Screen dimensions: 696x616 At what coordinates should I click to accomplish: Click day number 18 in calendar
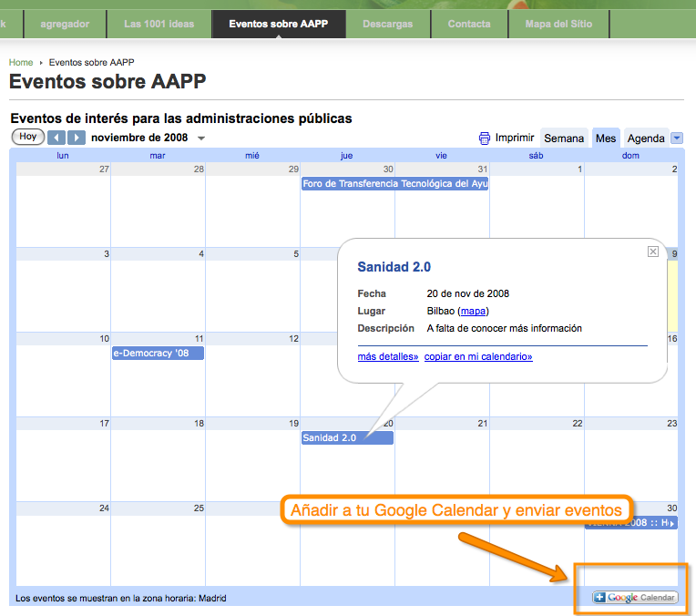[199, 423]
